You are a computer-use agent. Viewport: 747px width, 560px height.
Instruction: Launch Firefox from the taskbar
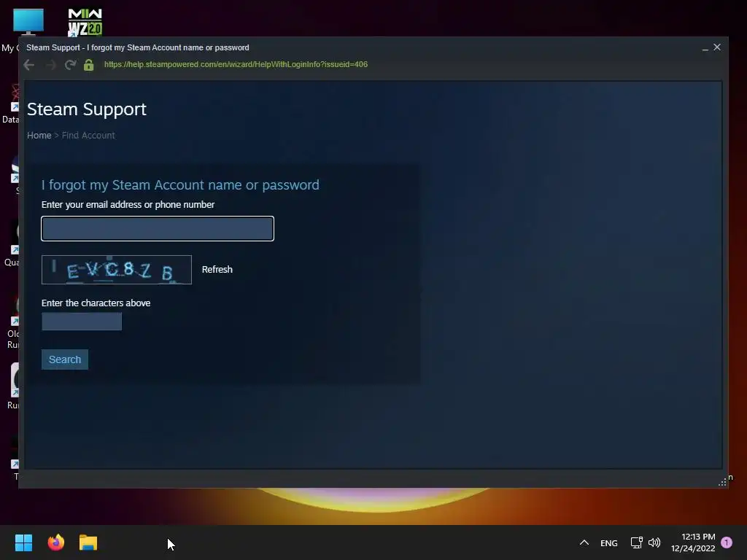coord(55,542)
